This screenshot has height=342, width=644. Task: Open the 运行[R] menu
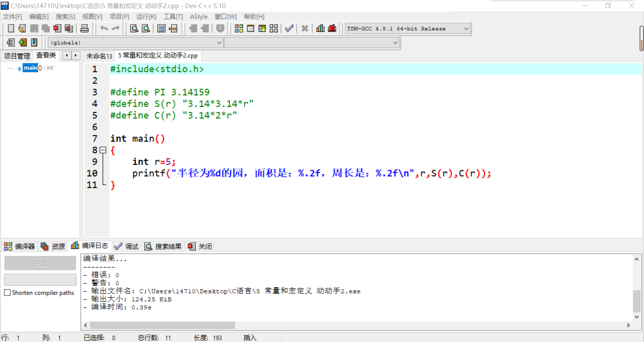click(146, 16)
